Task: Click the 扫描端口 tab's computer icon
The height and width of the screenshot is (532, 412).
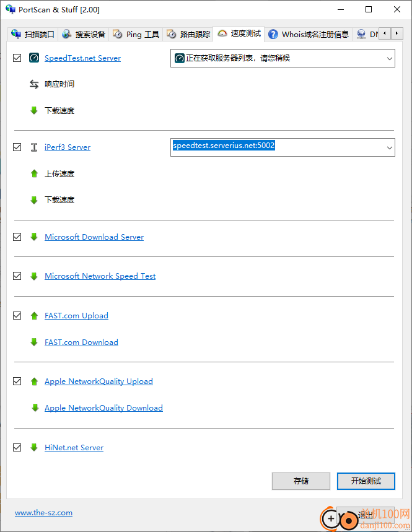Action: click(16, 34)
